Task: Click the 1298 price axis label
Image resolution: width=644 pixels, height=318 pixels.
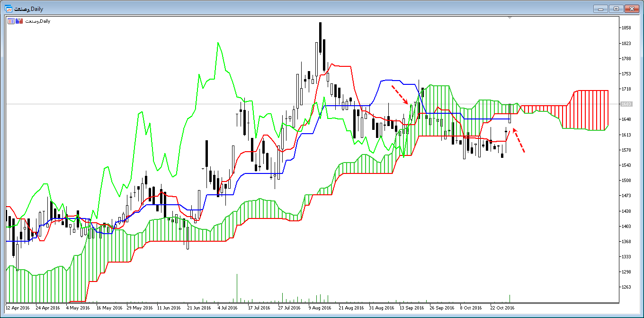Action: point(626,272)
